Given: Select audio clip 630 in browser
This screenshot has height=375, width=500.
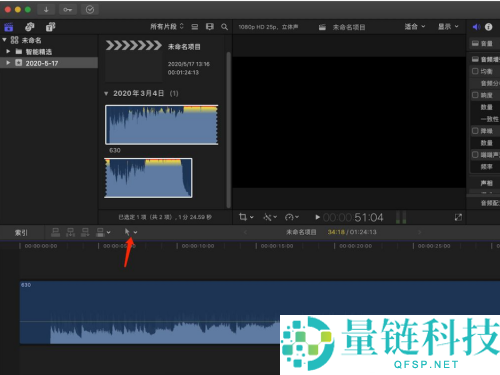Looking at the screenshot, I should (x=162, y=125).
